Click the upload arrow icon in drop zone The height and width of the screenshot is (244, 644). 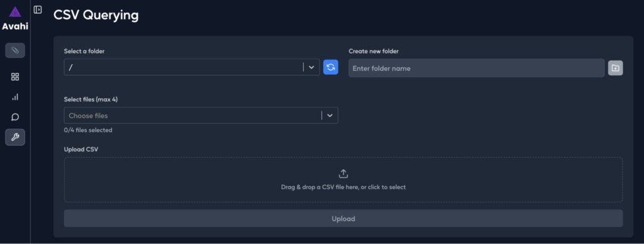[343, 174]
